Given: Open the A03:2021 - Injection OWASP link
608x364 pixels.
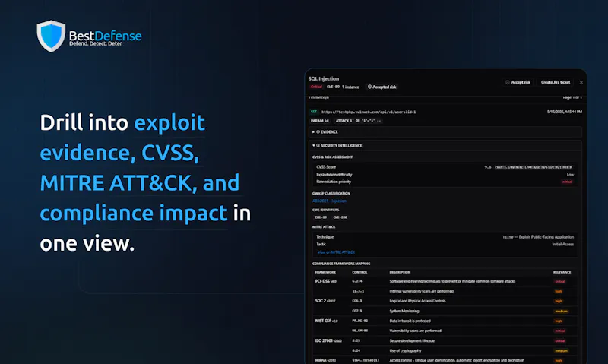Looking at the screenshot, I should pos(329,201).
